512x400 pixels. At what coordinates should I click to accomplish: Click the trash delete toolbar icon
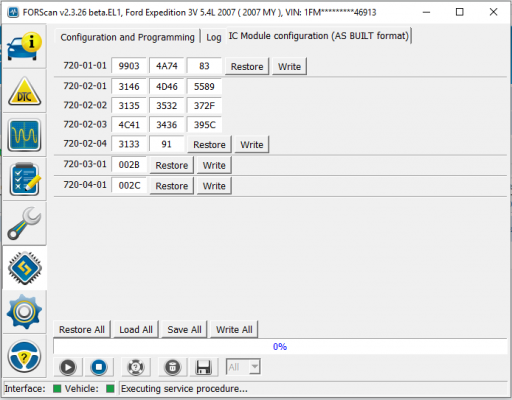[x=172, y=367]
